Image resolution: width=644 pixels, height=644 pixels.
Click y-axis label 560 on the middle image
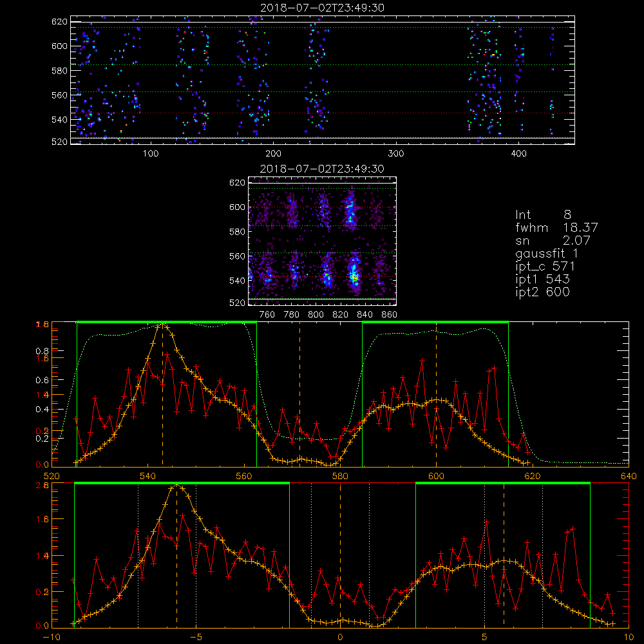[x=238, y=256]
